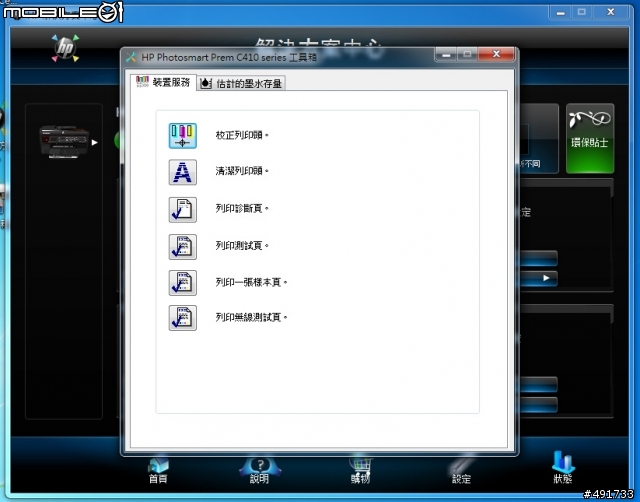Close the Solution Center main window

tap(611, 12)
